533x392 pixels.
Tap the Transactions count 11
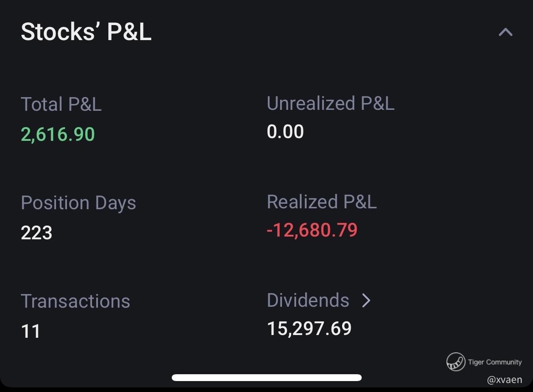coord(31,331)
